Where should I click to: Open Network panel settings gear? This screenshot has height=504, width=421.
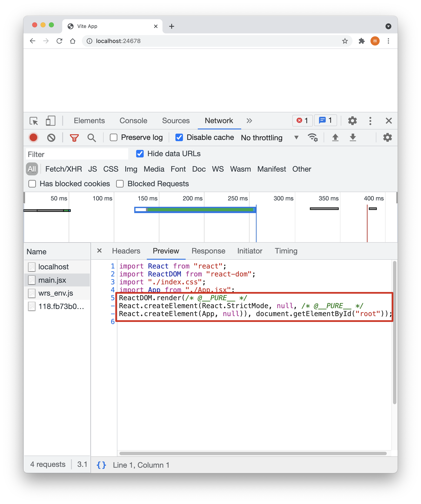click(387, 138)
